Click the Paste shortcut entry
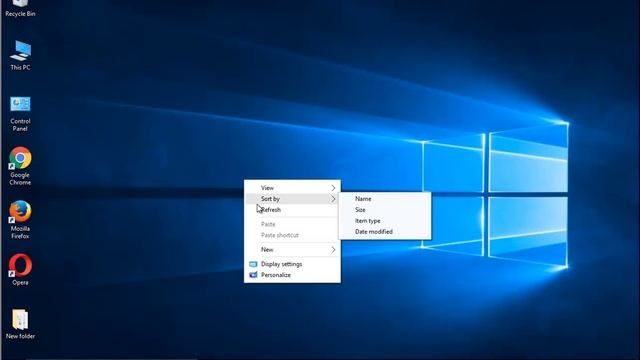This screenshot has height=360, width=640. point(292,235)
